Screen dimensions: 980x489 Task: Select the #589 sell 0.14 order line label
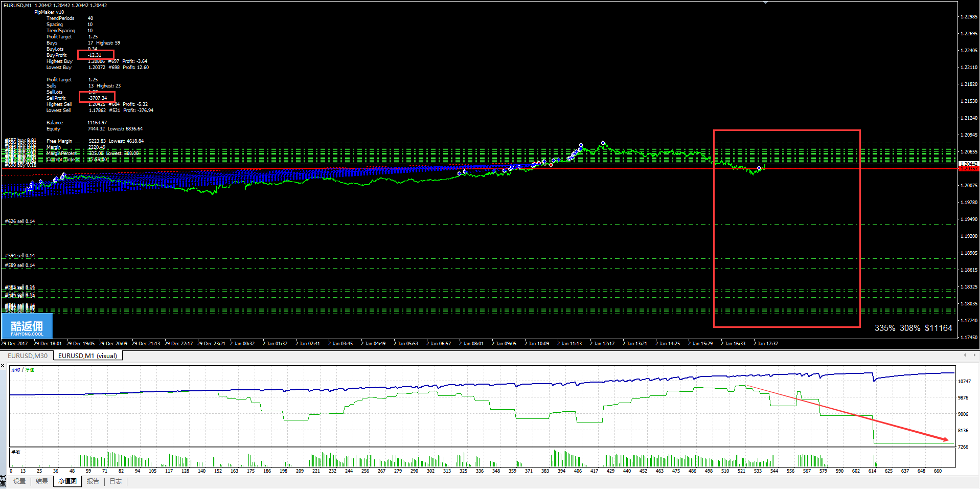tap(20, 265)
